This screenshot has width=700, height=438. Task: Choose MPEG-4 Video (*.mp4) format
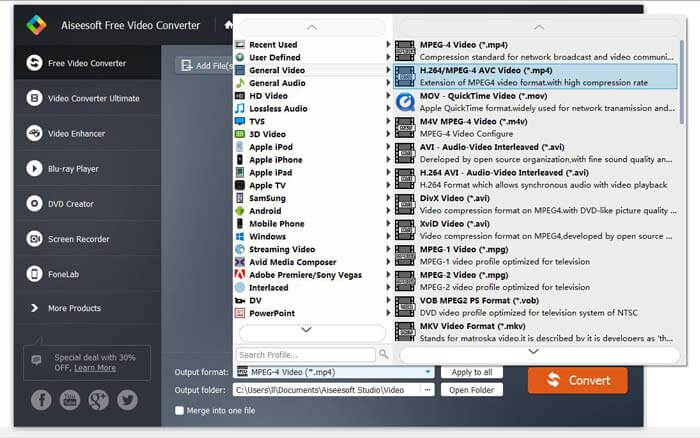click(x=536, y=51)
